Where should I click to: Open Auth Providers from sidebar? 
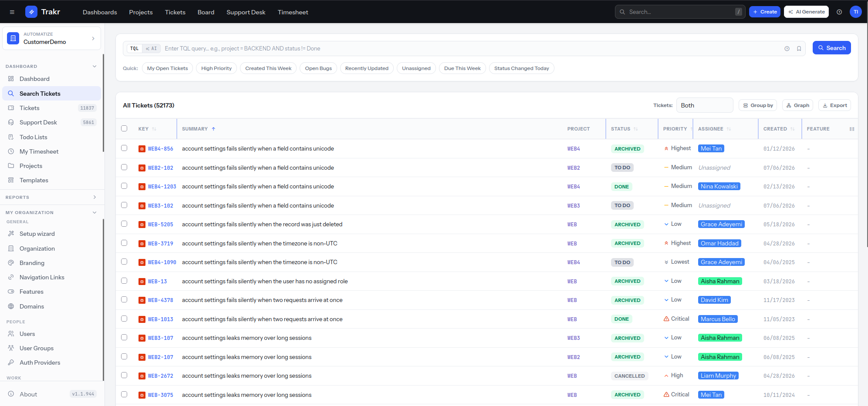pyautogui.click(x=51, y=362)
